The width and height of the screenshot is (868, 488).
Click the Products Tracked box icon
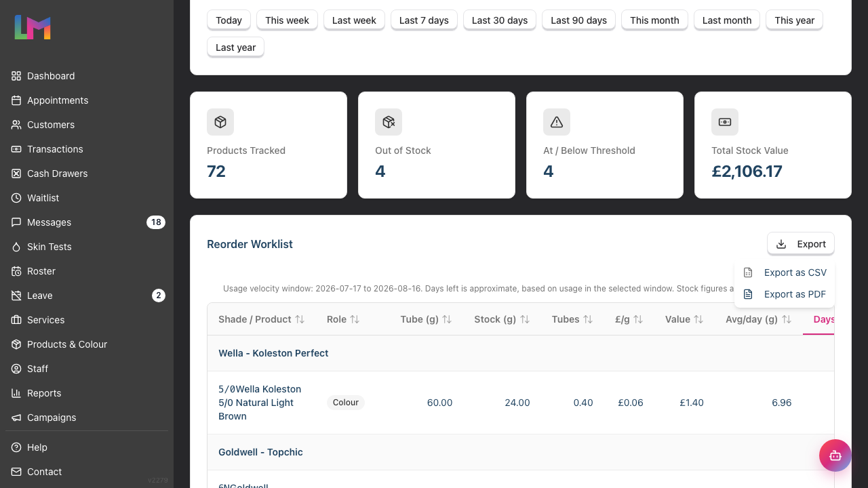click(x=220, y=122)
